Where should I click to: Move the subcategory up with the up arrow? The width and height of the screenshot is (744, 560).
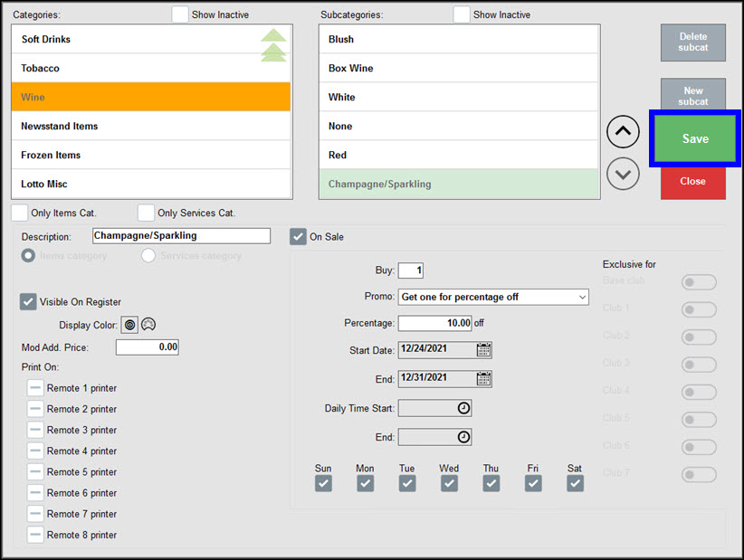point(623,131)
